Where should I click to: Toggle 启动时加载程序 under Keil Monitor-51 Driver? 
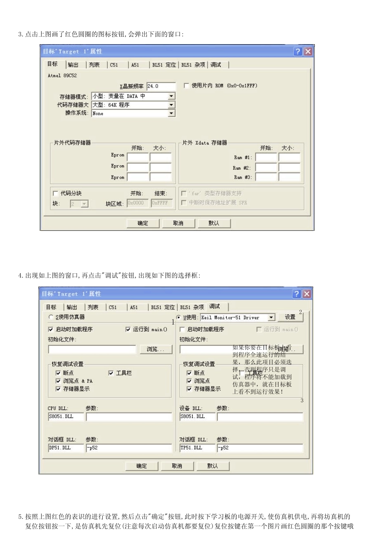pos(182,330)
